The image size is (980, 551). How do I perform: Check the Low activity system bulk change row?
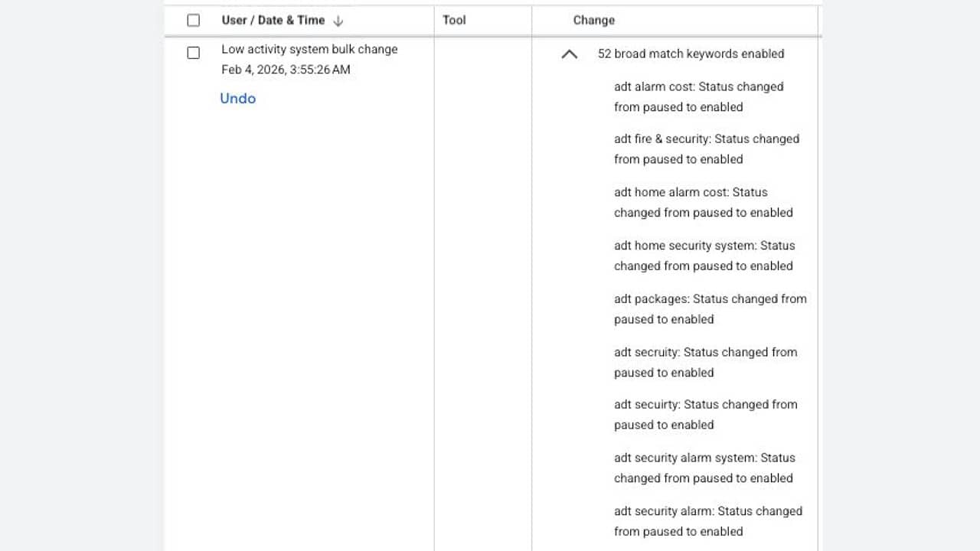(x=194, y=53)
